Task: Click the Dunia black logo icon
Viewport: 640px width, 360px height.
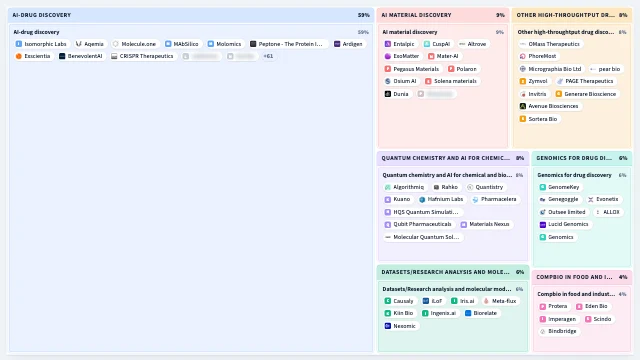Action: (x=388, y=94)
